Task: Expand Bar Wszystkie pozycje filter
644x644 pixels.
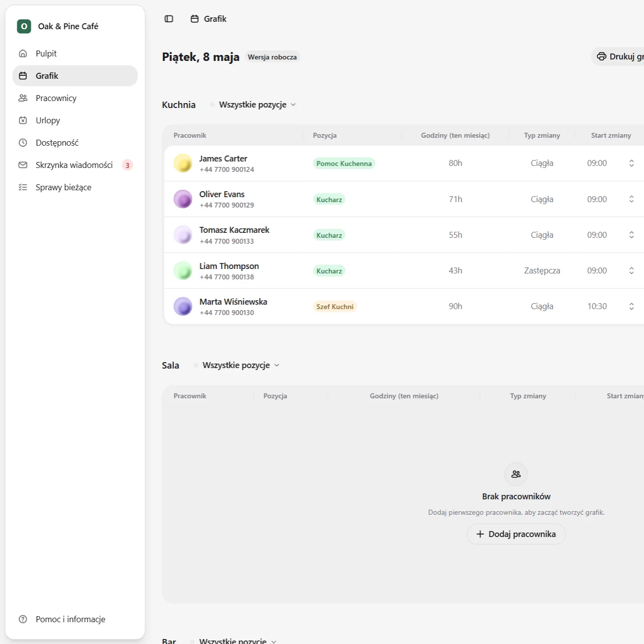Action: 234,641
